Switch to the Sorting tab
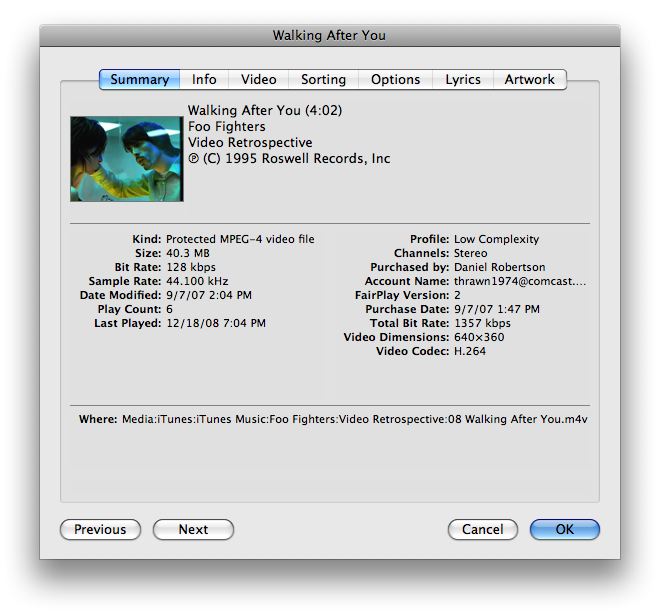Screen dimensions: 660x614 tap(323, 80)
